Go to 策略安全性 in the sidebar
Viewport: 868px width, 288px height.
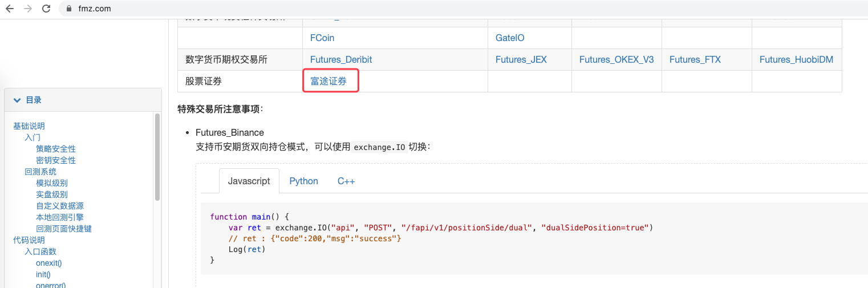[56, 149]
